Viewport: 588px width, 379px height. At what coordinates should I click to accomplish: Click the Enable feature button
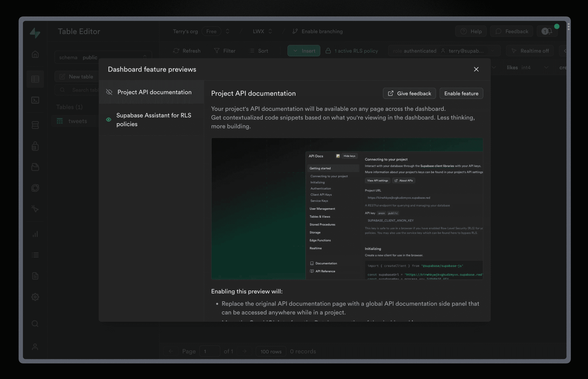[x=461, y=93]
